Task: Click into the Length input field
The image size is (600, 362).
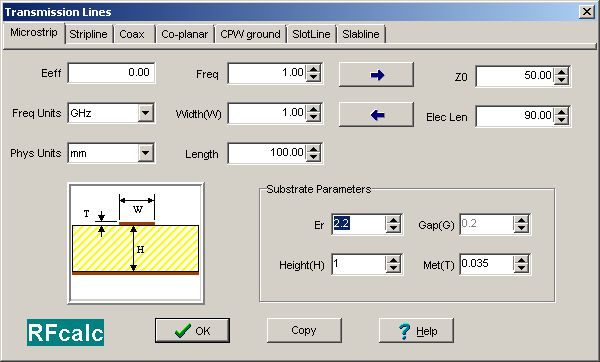Action: click(267, 153)
